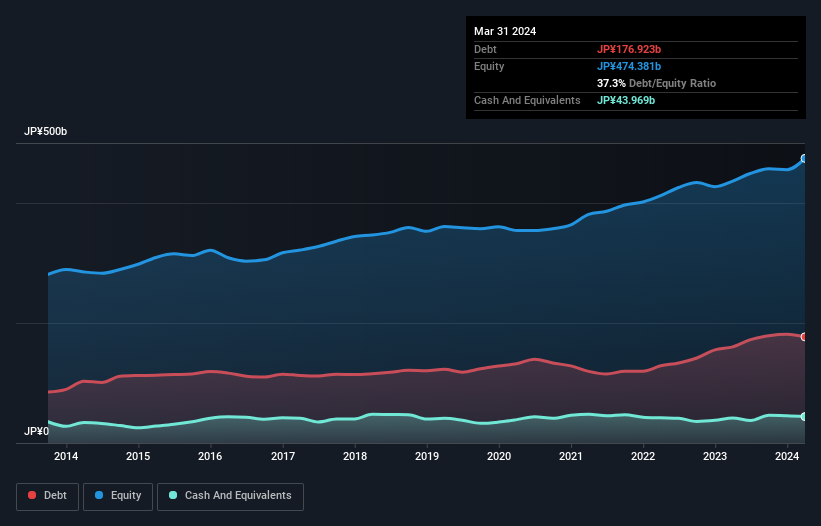821x526 pixels.
Task: Click the teal Cash And Equivalents legend dot
Action: coord(173,495)
